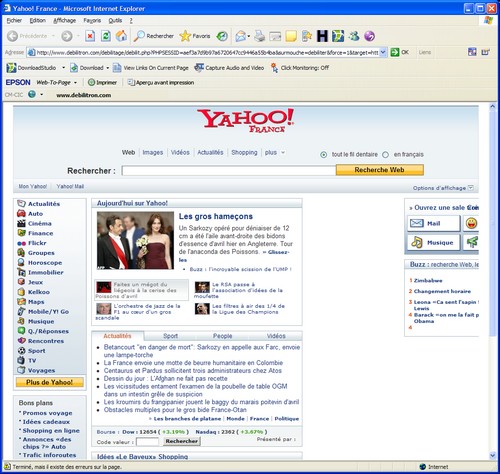This screenshot has width=500, height=474.
Task: Click the Rechercher button next to Code valeur
Action: click(x=182, y=441)
